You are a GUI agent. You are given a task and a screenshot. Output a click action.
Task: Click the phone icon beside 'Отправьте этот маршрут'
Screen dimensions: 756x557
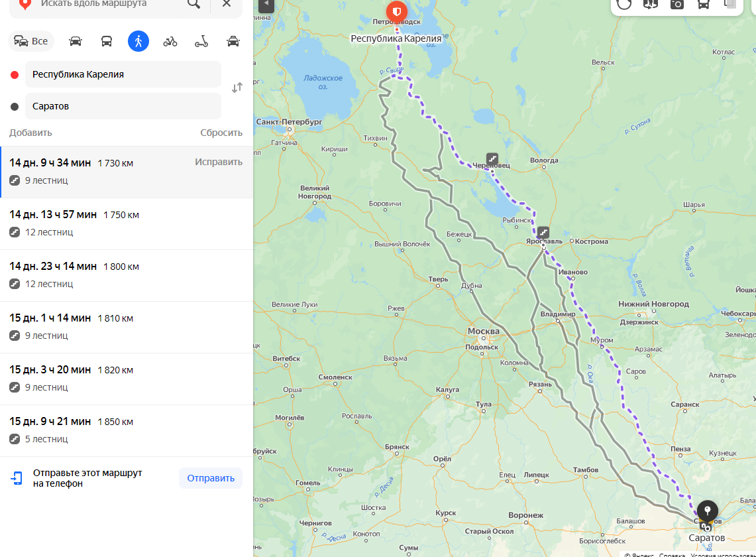17,478
